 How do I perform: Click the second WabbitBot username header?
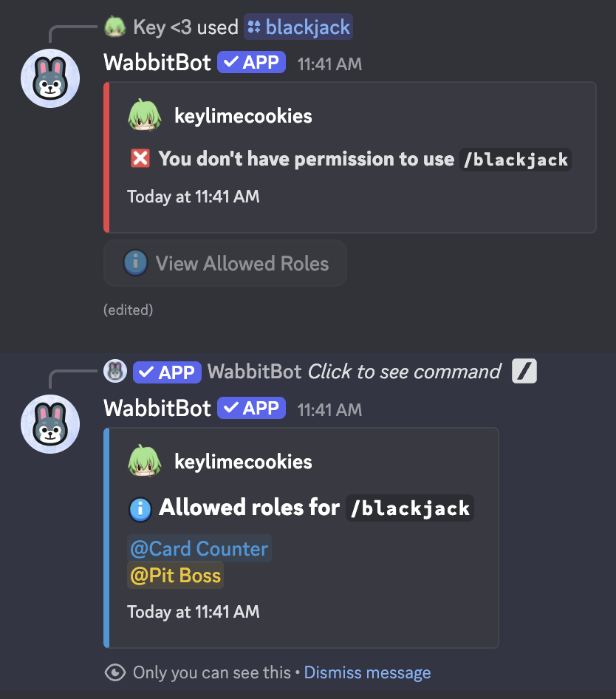click(157, 408)
